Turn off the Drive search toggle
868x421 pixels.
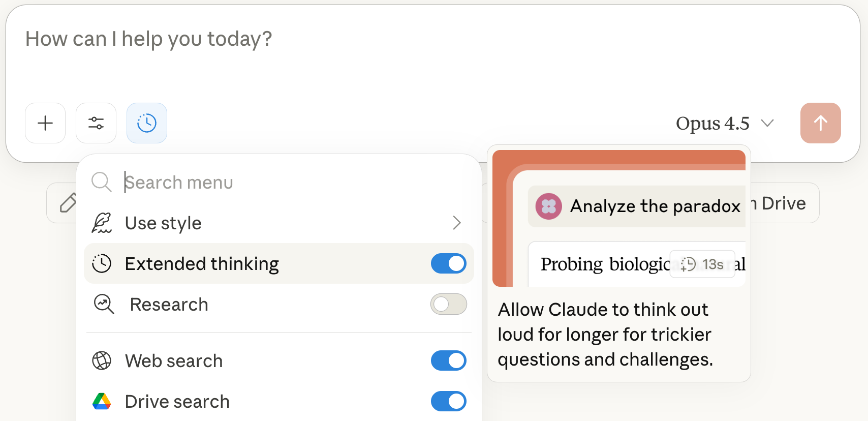448,401
